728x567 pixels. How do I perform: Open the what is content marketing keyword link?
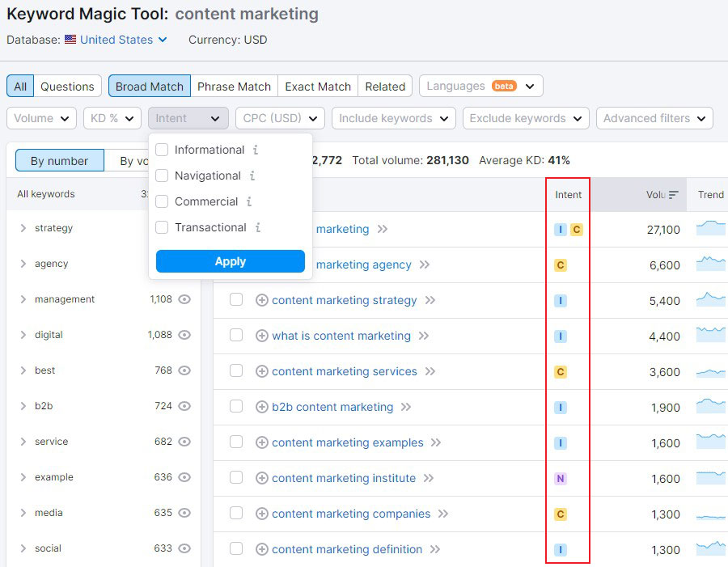341,336
